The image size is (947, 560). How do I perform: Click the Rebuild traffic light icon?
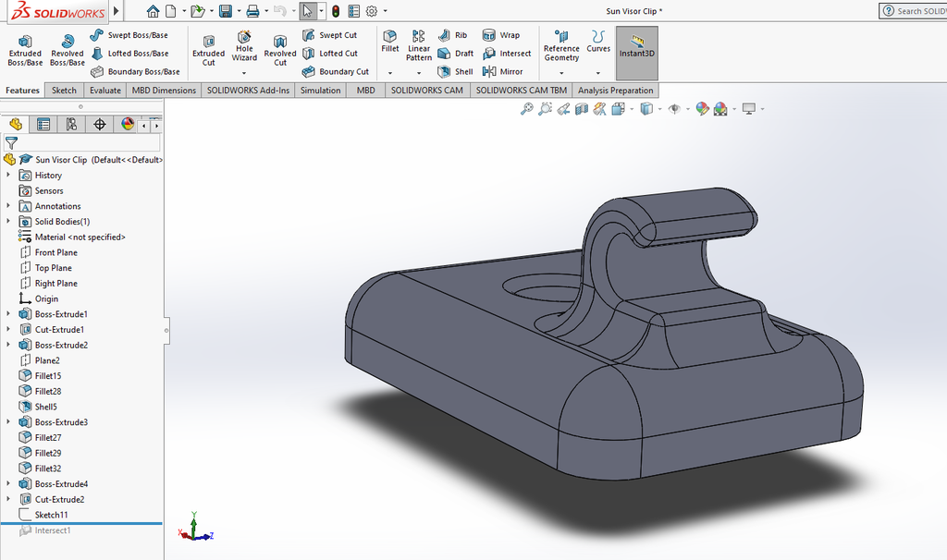tap(335, 11)
